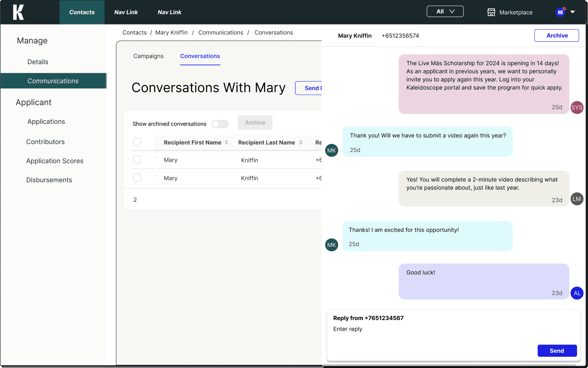The image size is (588, 368).
Task: Click the Kaleidoscope K logo
Action: click(x=18, y=12)
